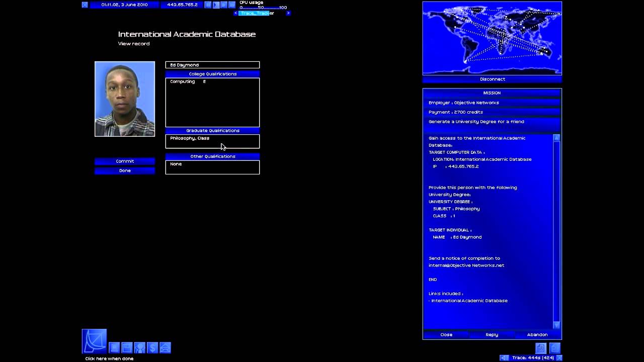The height and width of the screenshot is (362, 644).
Task: Reply to the mission message
Action: (492, 335)
